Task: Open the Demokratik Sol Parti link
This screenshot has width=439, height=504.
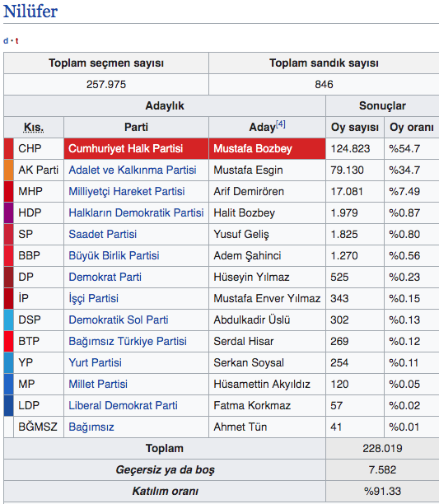Action: click(x=119, y=320)
